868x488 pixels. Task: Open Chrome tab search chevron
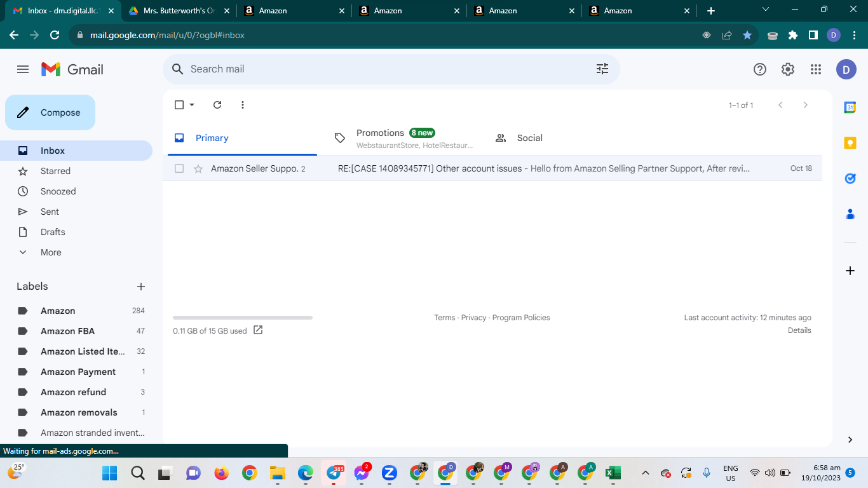click(x=765, y=10)
